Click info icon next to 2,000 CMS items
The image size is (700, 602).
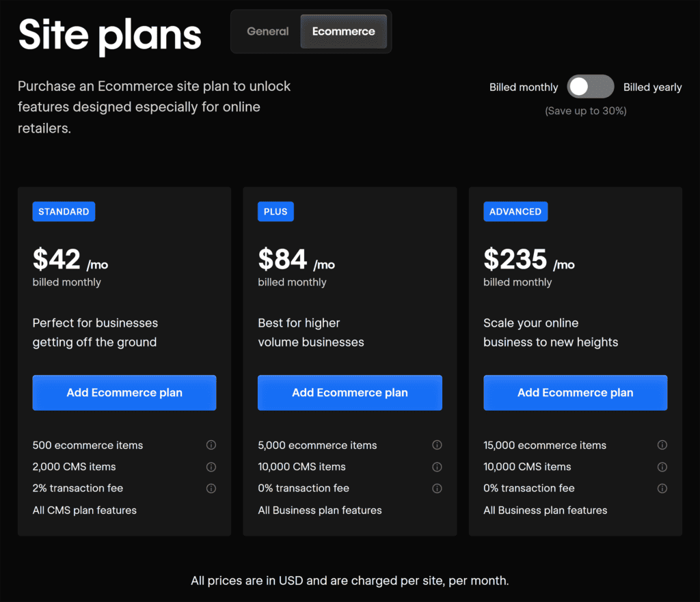coord(211,467)
